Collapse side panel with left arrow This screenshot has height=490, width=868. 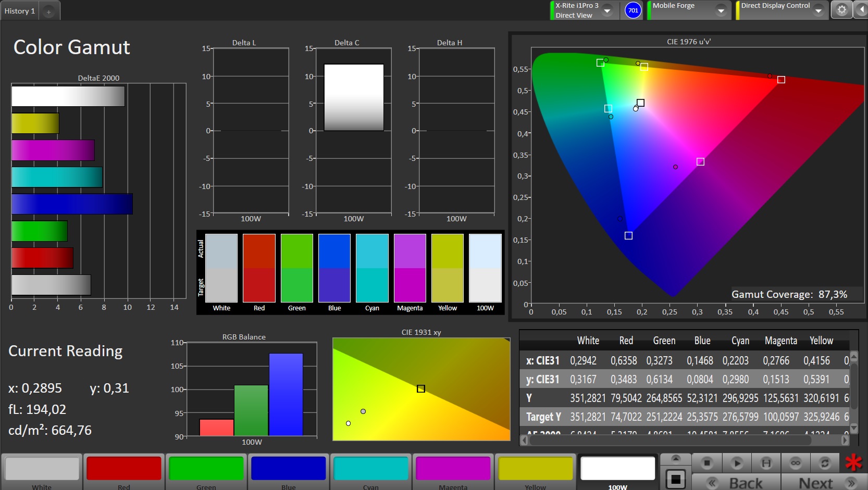coord(861,10)
